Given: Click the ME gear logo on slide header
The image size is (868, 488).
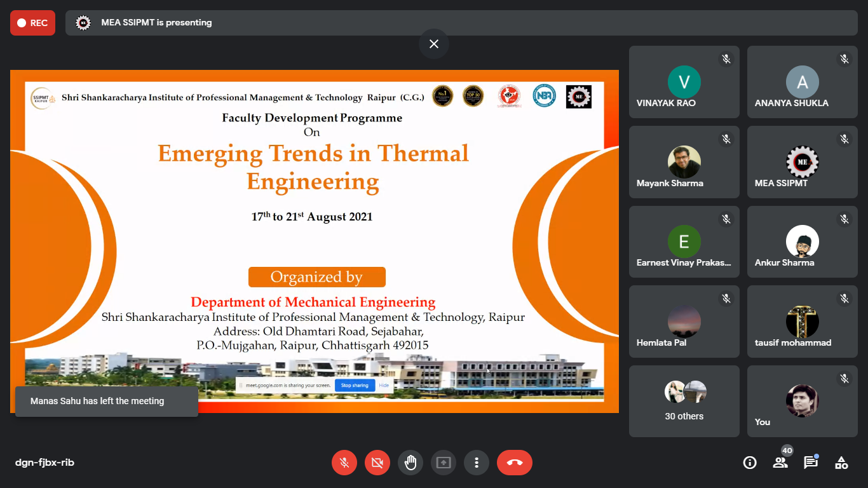Looking at the screenshot, I should click(578, 97).
